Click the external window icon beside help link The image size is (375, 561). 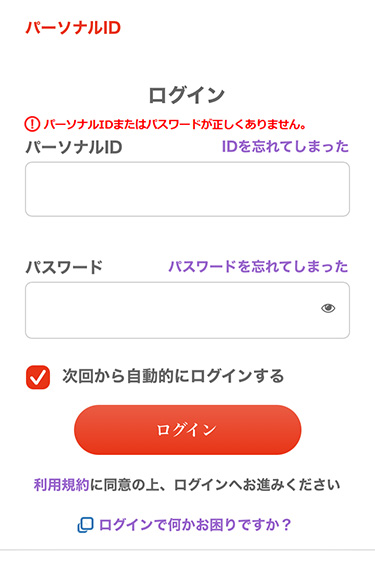click(x=86, y=525)
